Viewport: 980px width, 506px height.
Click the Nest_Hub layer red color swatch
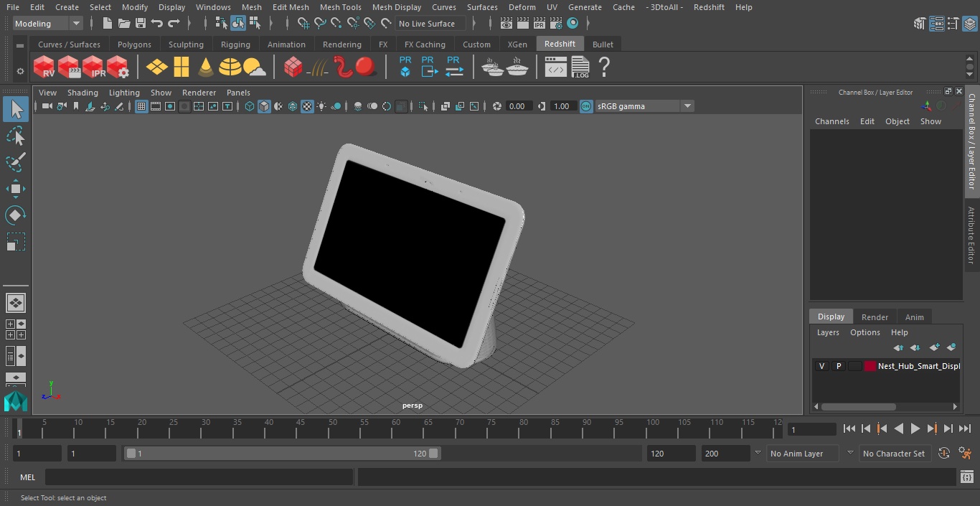point(870,366)
